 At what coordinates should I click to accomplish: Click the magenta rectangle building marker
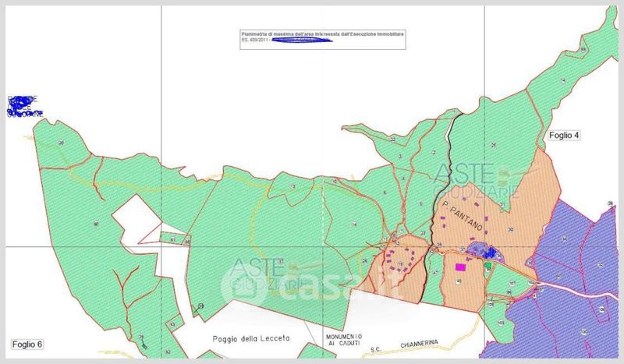(x=460, y=267)
